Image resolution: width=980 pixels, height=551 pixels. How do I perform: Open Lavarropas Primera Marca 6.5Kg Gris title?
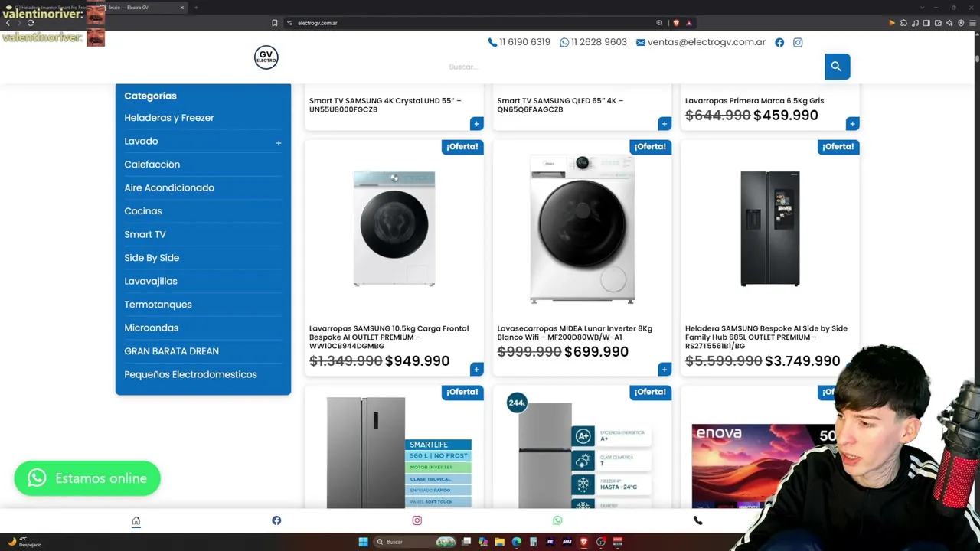(x=754, y=101)
